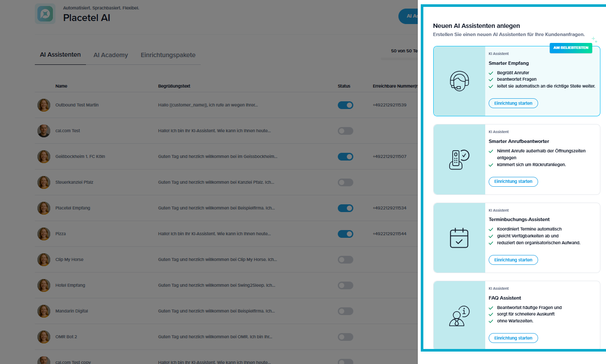Screen dimensions: 606x364
Task: Click the headset icon on Smarter Empfang card
Action: [459, 81]
